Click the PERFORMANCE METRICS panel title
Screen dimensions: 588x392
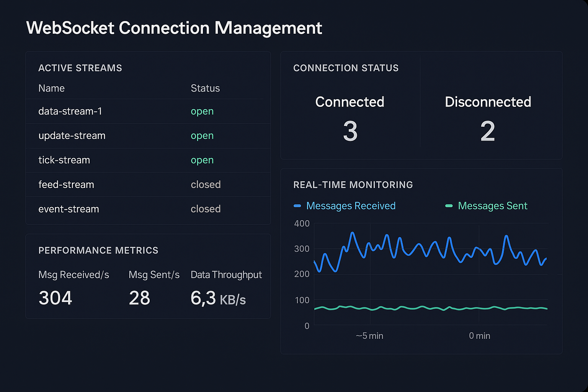(x=98, y=250)
